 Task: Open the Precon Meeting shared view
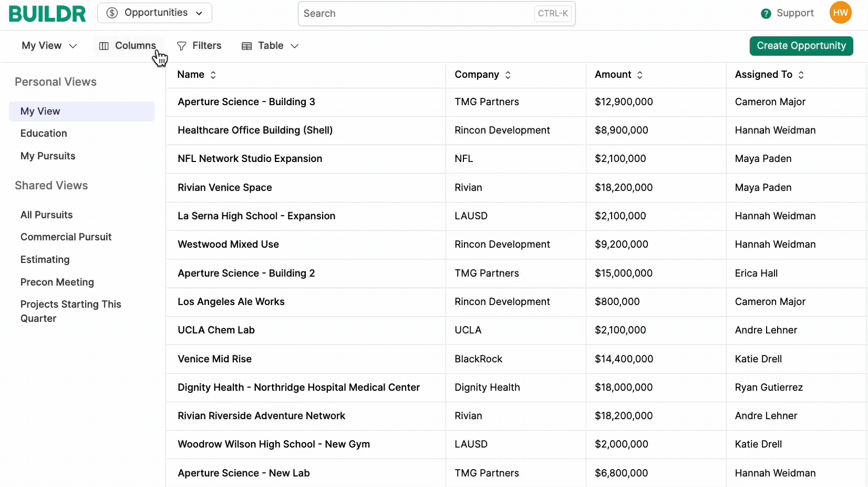(x=57, y=282)
